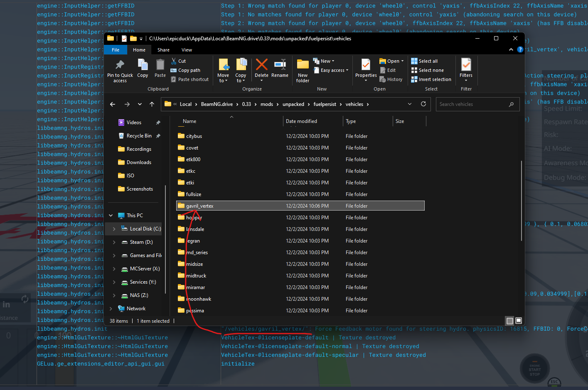Click the Search vehicles input box
The width and height of the screenshot is (588, 390).
[478, 104]
